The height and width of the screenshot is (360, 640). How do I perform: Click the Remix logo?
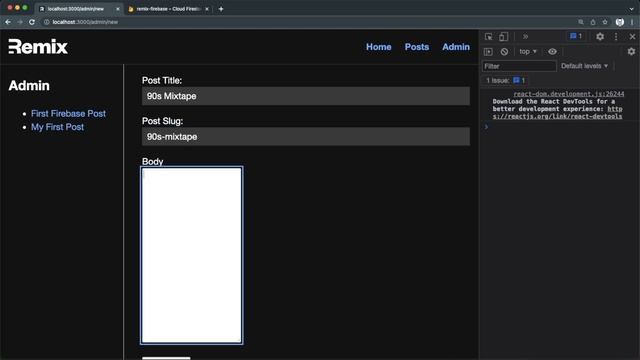pyautogui.click(x=38, y=47)
